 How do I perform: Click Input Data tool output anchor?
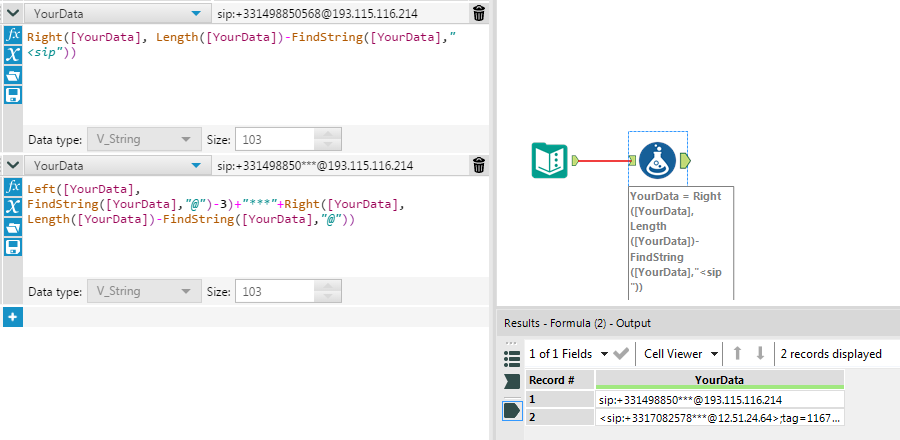[x=575, y=161]
